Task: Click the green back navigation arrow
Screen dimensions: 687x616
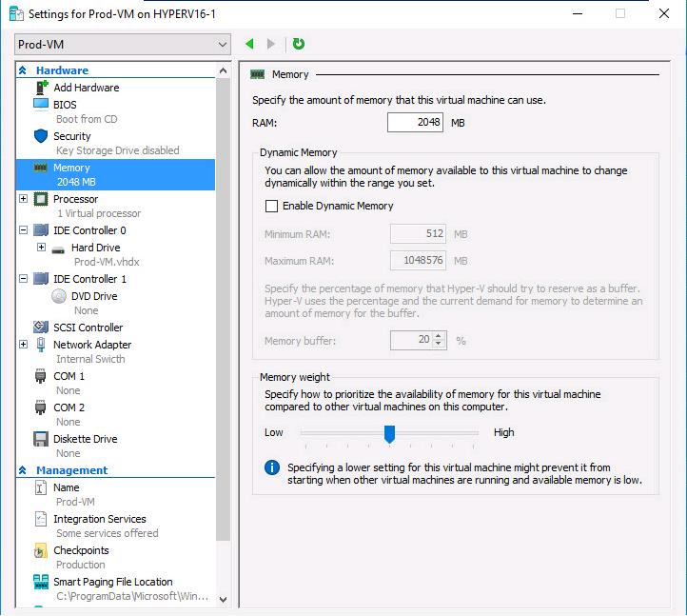Action: coord(249,44)
